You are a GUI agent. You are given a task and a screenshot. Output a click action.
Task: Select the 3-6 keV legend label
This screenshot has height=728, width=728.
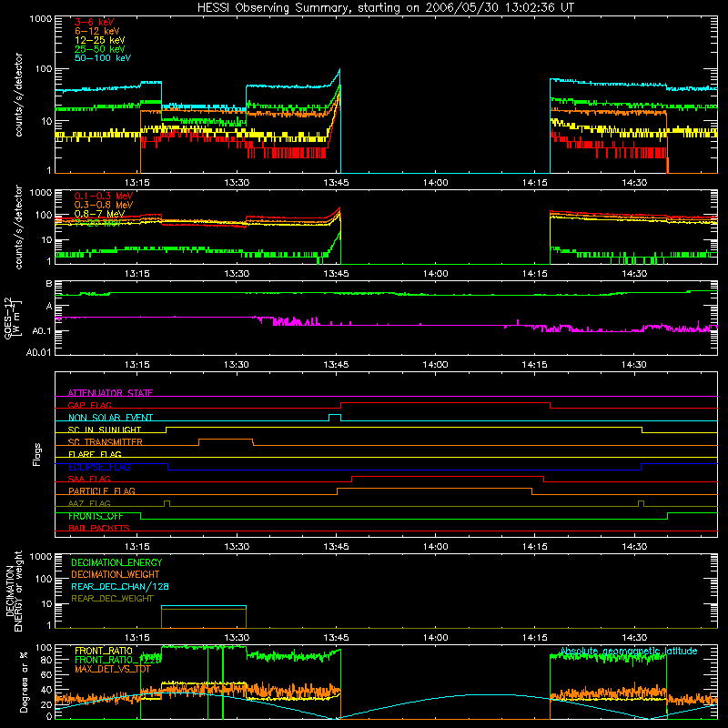point(95,22)
